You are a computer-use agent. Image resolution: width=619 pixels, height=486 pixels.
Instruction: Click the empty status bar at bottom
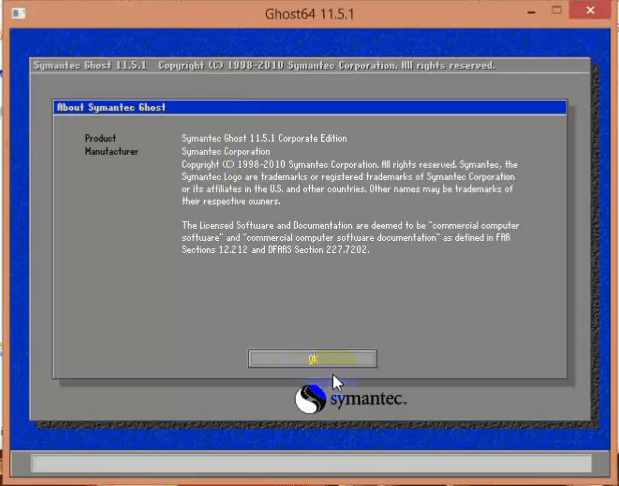tap(309, 463)
